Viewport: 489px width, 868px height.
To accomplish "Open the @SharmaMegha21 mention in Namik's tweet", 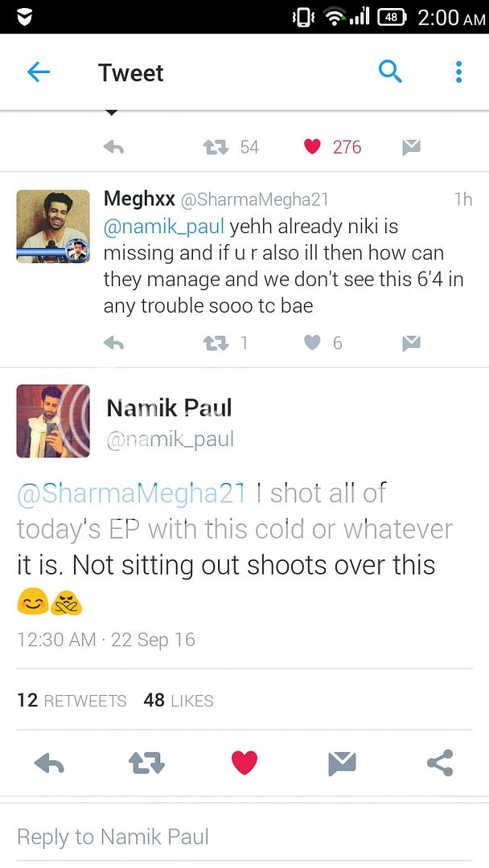I will 131,493.
